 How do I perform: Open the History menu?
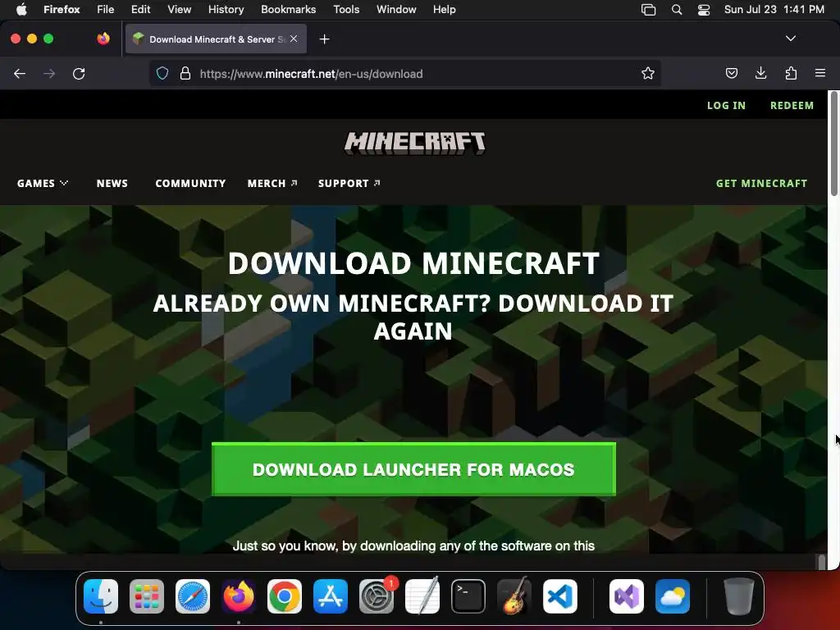pyautogui.click(x=226, y=10)
